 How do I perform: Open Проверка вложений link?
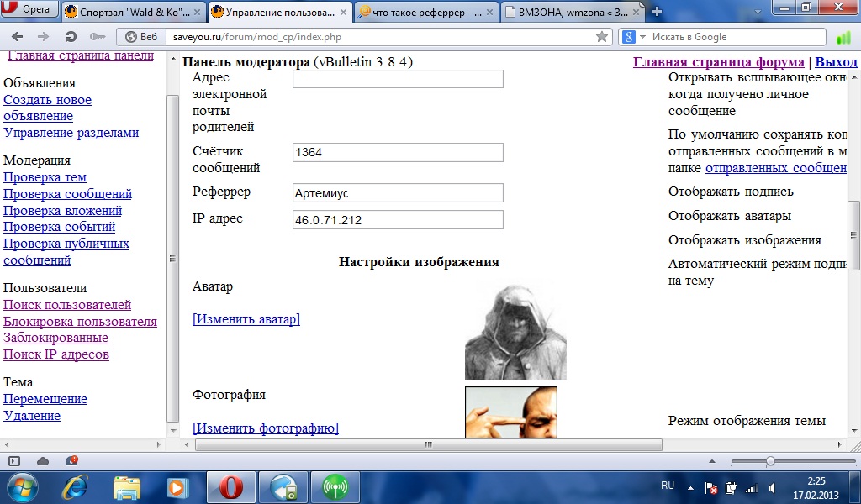(62, 211)
